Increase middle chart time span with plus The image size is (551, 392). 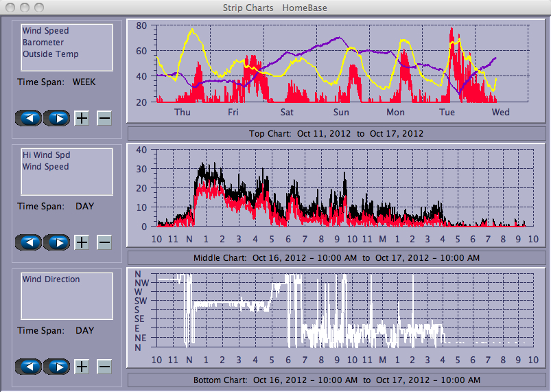(82, 242)
